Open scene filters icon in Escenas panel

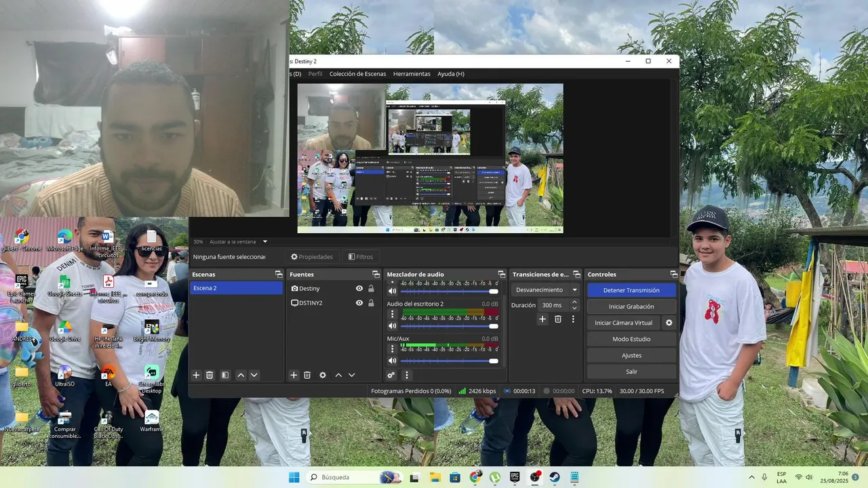pyautogui.click(x=225, y=375)
